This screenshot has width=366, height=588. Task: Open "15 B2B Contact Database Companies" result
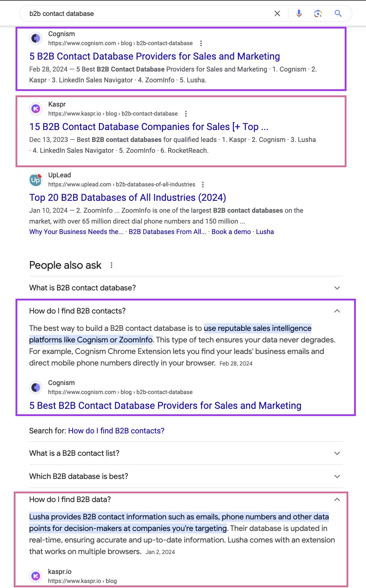click(149, 127)
